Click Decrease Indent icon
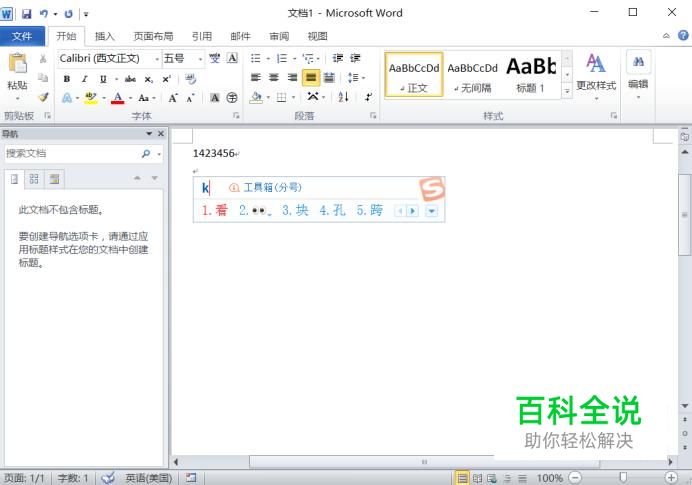 (338, 58)
